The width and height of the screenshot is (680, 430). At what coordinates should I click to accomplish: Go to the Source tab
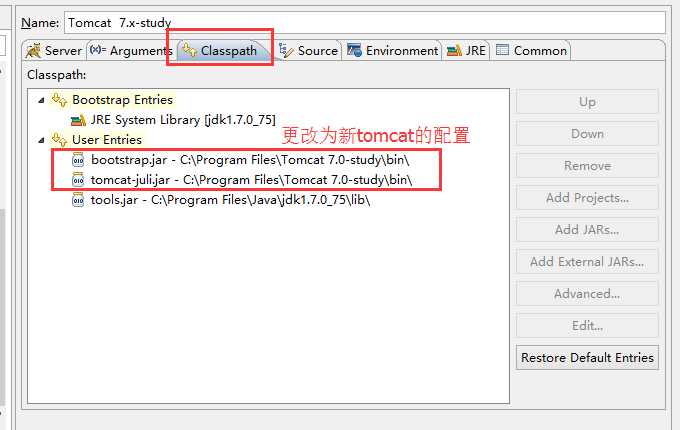coord(308,51)
